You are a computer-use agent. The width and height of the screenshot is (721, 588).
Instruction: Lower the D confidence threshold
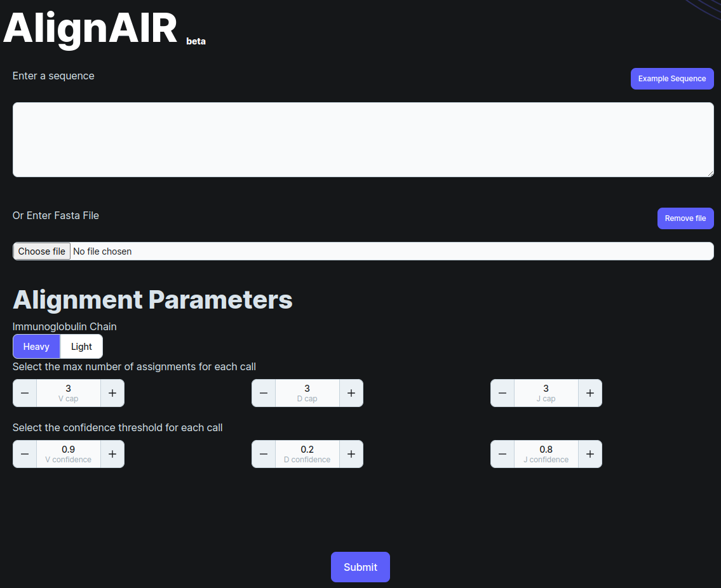pyautogui.click(x=264, y=454)
